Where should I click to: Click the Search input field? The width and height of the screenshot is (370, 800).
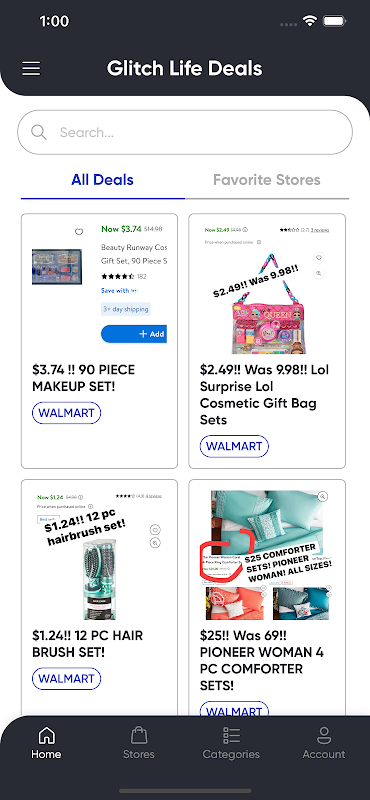[185, 132]
